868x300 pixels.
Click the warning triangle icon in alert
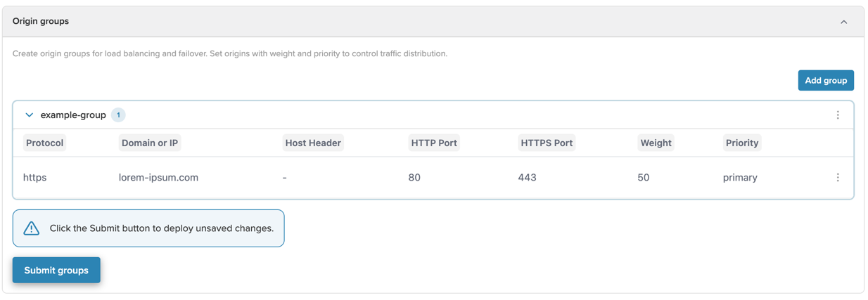(32, 228)
